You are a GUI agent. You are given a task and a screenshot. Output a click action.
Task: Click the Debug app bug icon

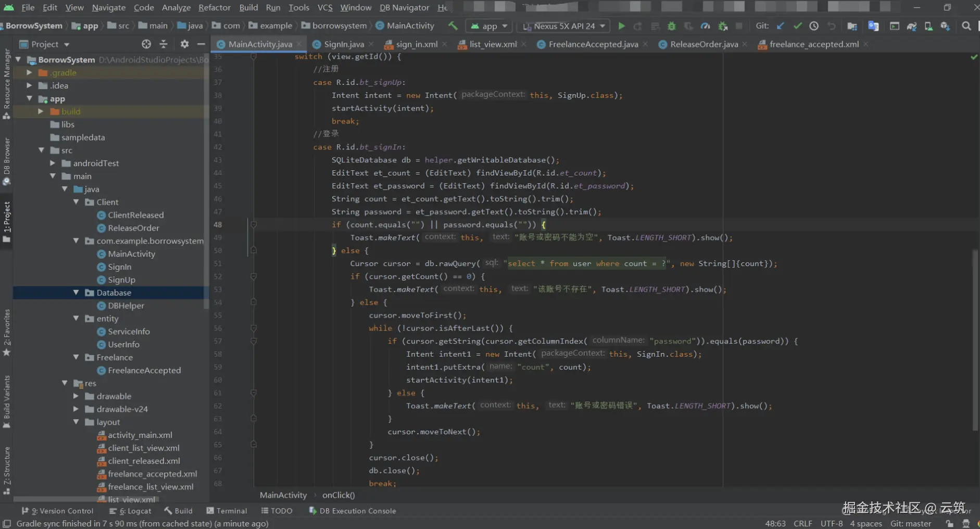tap(671, 26)
